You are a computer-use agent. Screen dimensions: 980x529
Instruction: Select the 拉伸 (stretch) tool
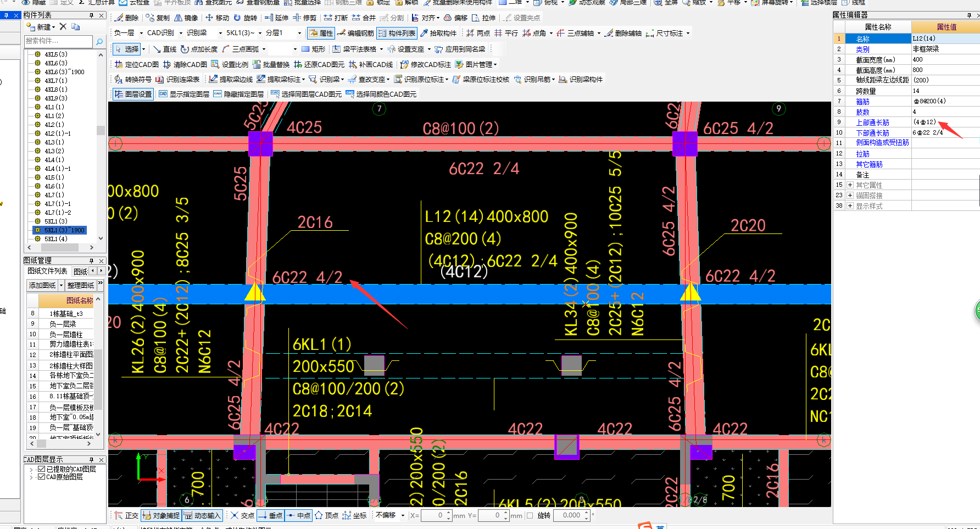pos(483,18)
